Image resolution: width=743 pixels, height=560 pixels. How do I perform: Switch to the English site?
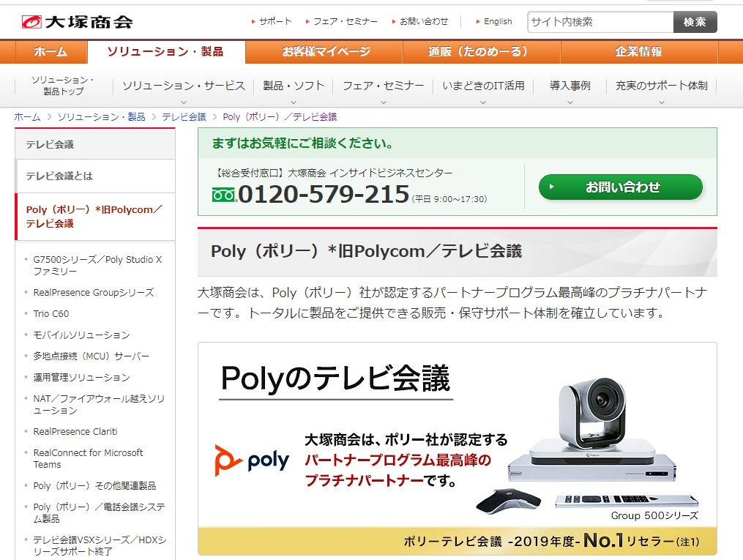coord(494,21)
